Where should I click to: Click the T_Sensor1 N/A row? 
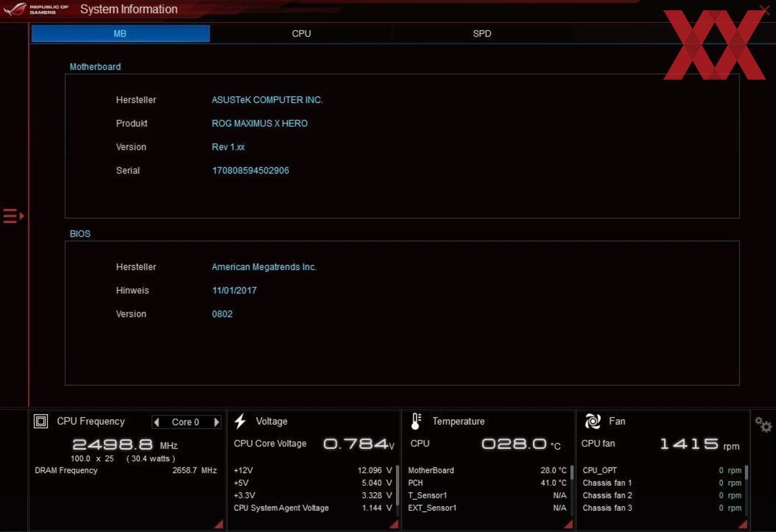coord(487,496)
